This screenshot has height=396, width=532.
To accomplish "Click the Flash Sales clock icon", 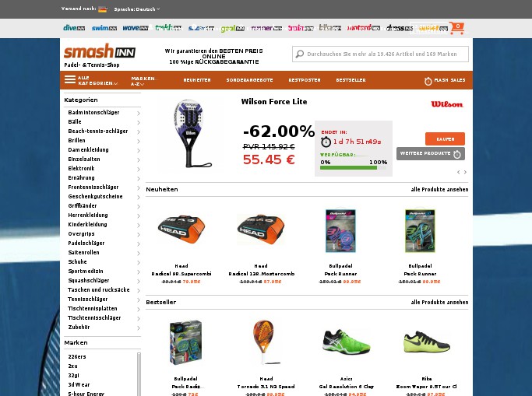I will 428,81.
